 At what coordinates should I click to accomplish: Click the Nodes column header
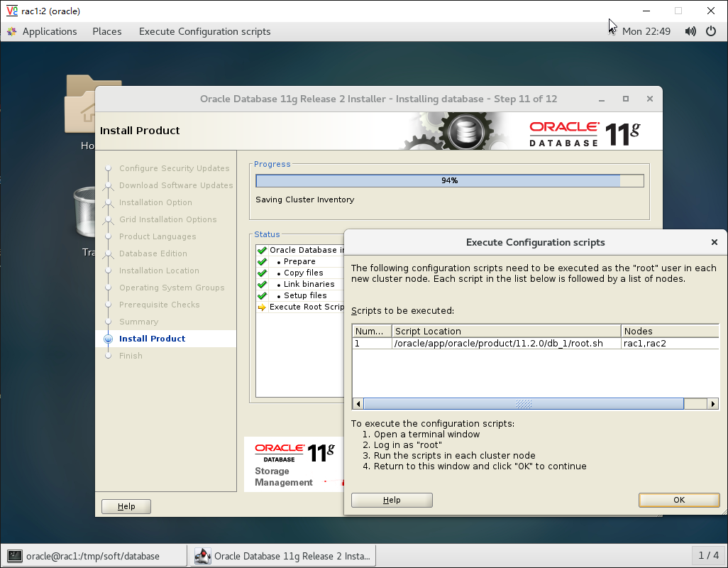(x=670, y=331)
